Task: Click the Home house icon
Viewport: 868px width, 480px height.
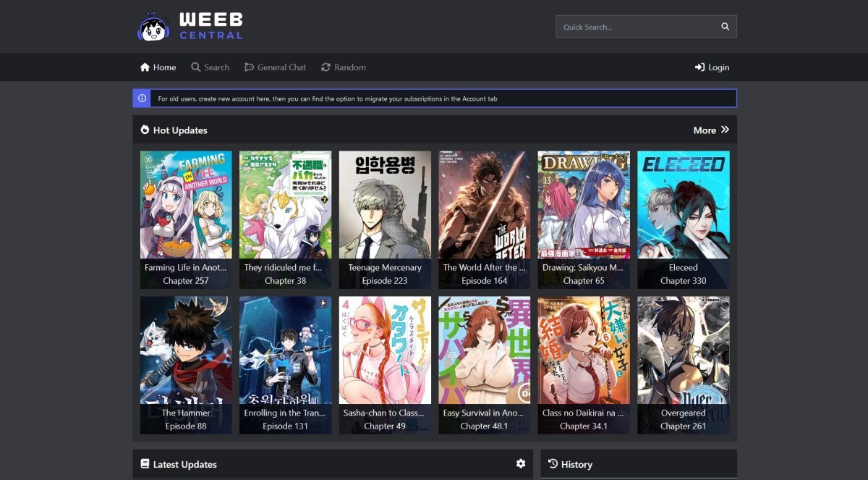Action: pyautogui.click(x=145, y=67)
